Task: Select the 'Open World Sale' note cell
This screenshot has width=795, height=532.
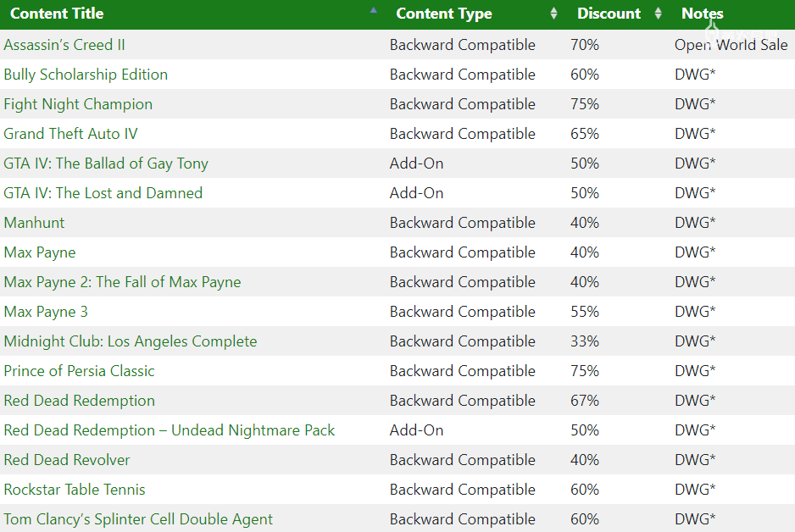Action: coord(731,45)
